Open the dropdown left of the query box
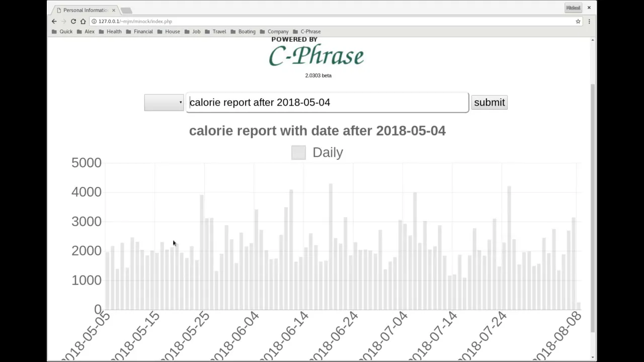644x362 pixels. click(x=164, y=103)
